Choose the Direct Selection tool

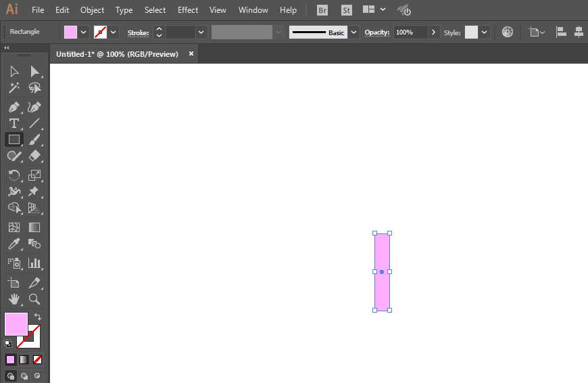click(34, 71)
